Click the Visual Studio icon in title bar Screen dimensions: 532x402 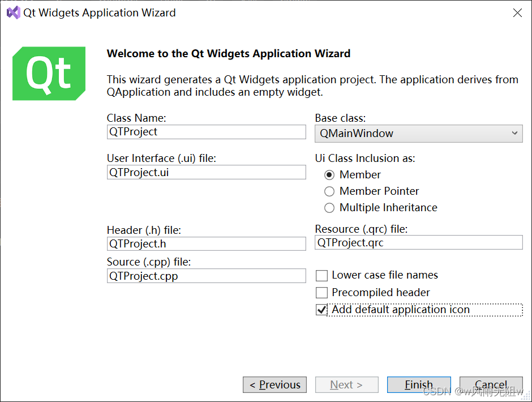point(13,12)
